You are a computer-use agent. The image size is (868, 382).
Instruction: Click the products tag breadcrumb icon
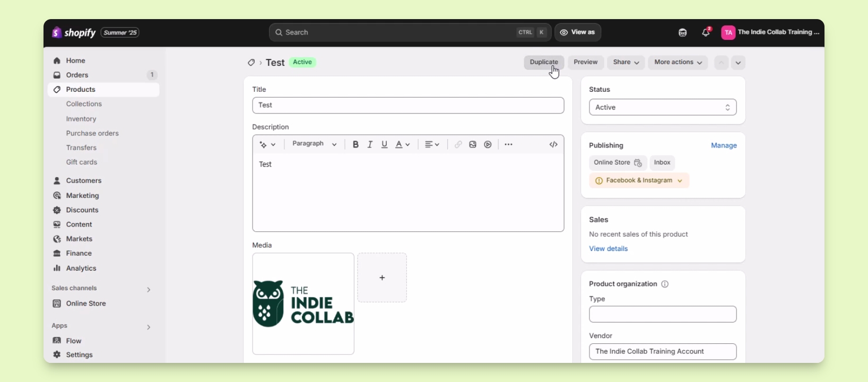pos(251,63)
